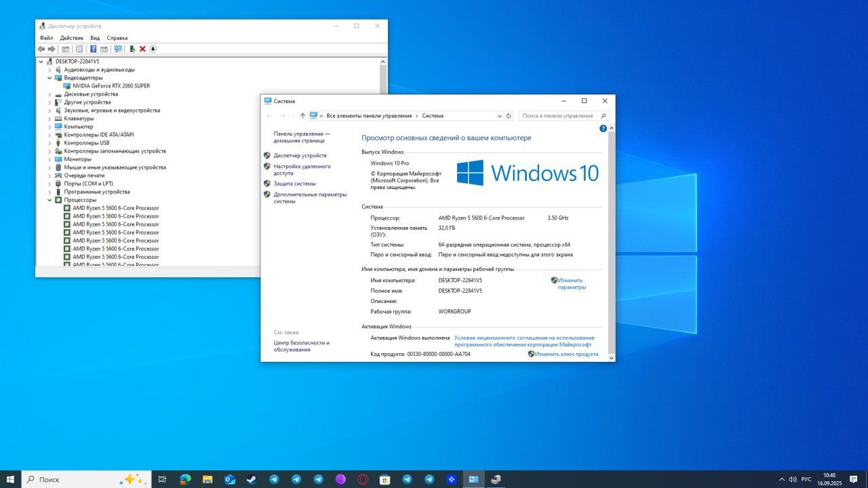868x488 pixels.
Task: Click the blue help question icon in Система window
Action: coord(603,128)
